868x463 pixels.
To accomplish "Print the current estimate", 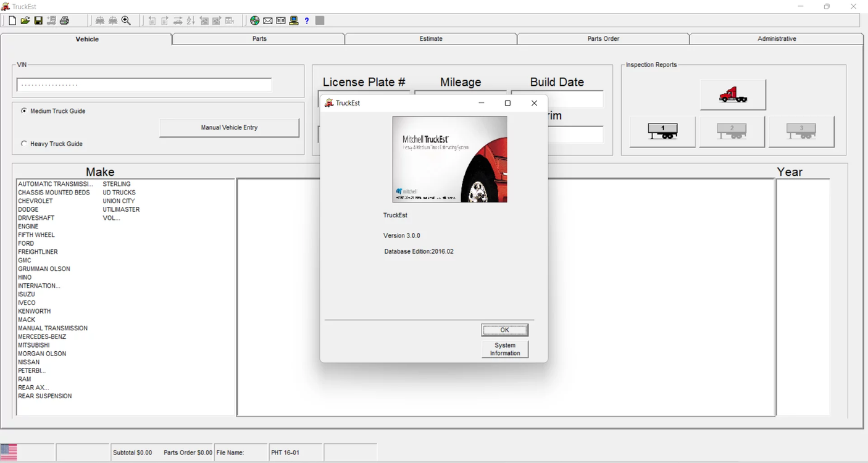I will click(64, 20).
